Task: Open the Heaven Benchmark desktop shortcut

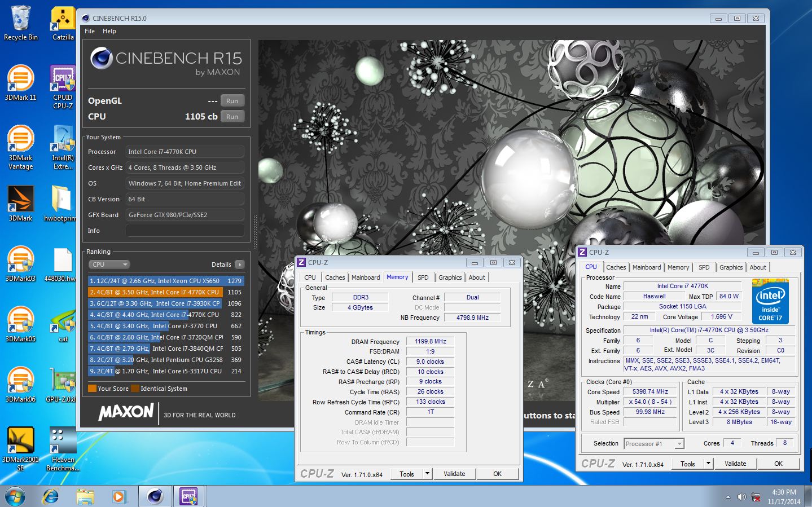Action: [x=63, y=449]
